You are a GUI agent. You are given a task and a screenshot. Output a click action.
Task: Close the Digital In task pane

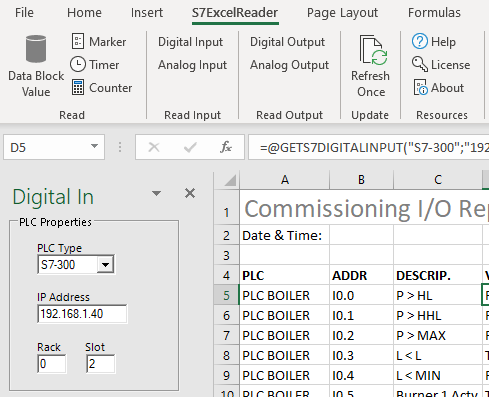[190, 193]
